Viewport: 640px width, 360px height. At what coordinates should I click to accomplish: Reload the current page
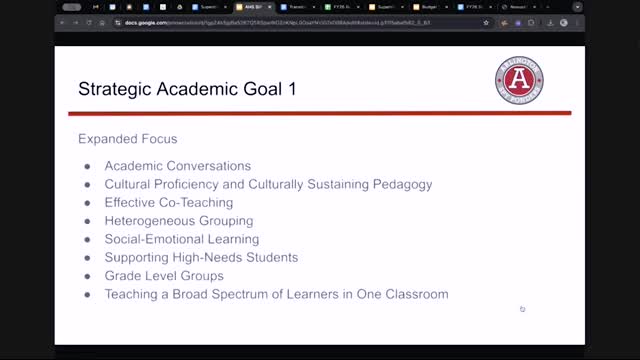click(x=89, y=23)
